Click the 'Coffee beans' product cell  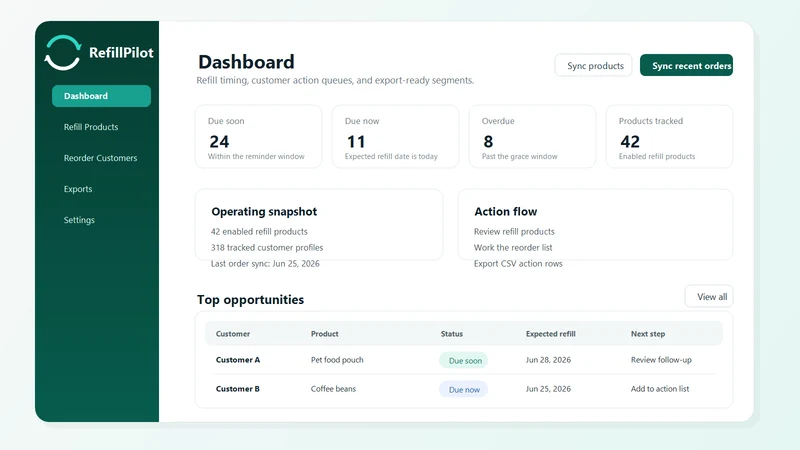coord(333,389)
